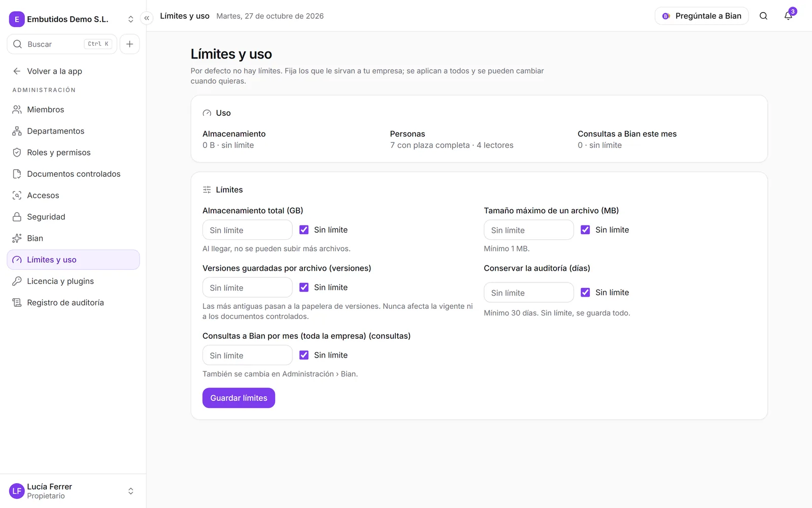This screenshot has height=508, width=812.
Task: Focus the Buscar search box
Action: pos(62,44)
